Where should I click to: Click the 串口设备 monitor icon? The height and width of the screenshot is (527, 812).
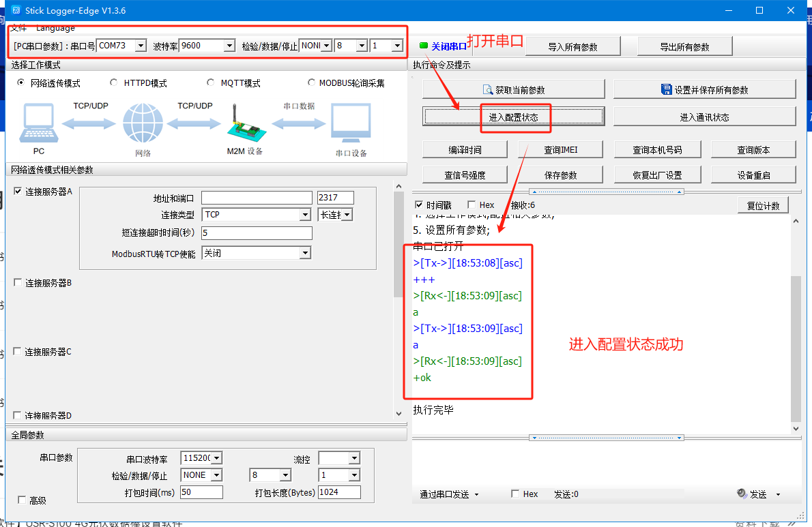pos(351,124)
